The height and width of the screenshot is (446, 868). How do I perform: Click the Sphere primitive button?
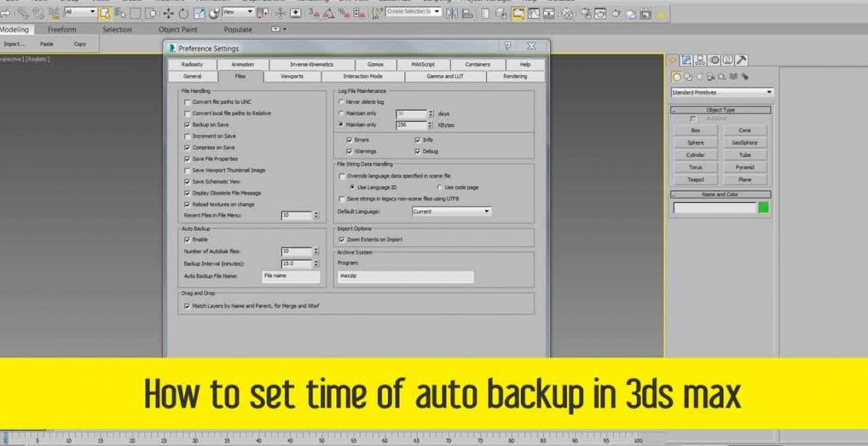695,142
